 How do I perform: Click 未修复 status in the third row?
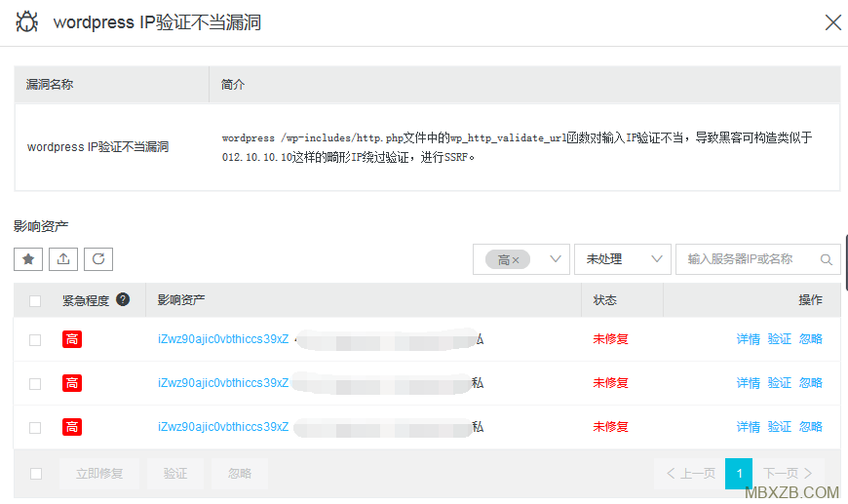coord(610,427)
